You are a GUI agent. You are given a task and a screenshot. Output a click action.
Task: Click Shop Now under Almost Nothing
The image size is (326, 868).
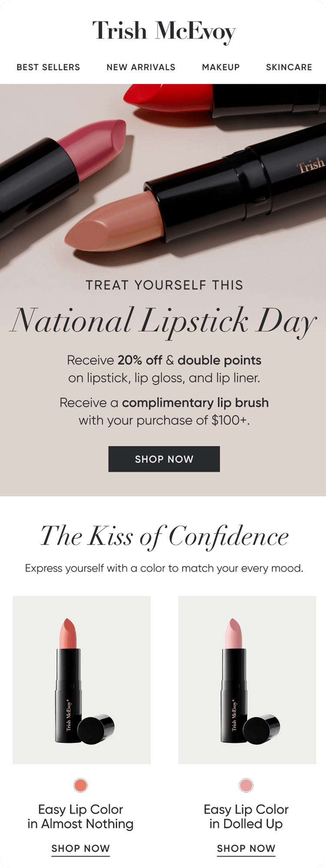pyautogui.click(x=80, y=848)
